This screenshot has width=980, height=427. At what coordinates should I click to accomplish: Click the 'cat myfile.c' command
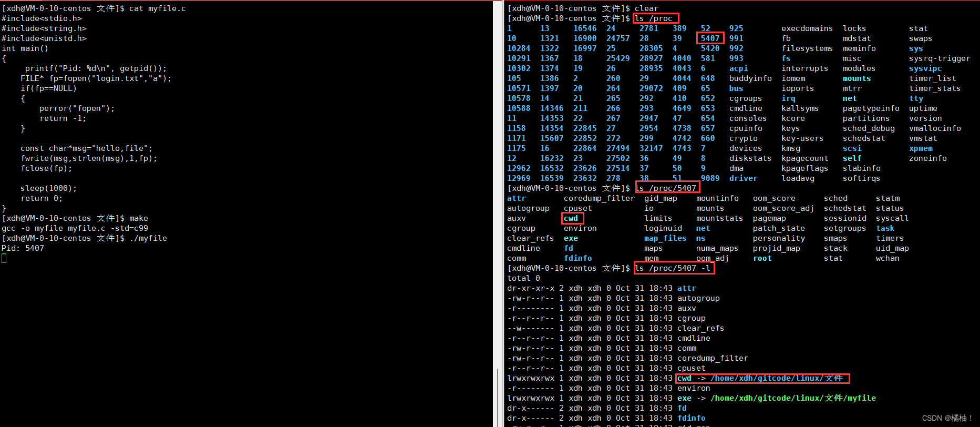158,8
